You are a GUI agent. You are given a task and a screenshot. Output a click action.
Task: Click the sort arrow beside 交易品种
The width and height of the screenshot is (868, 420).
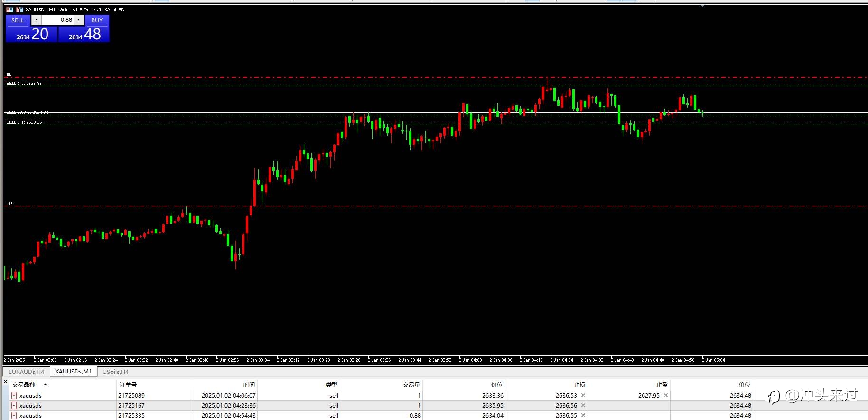(x=45, y=384)
